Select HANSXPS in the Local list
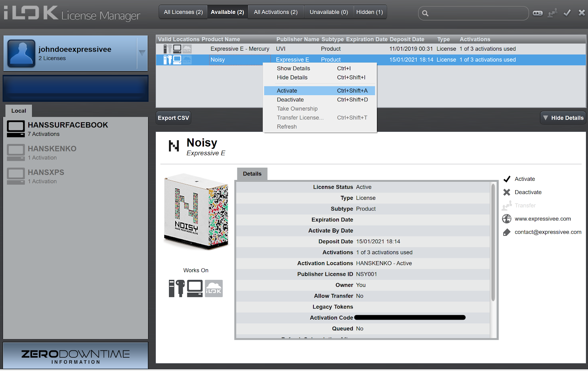This screenshot has width=588, height=371. (76, 176)
